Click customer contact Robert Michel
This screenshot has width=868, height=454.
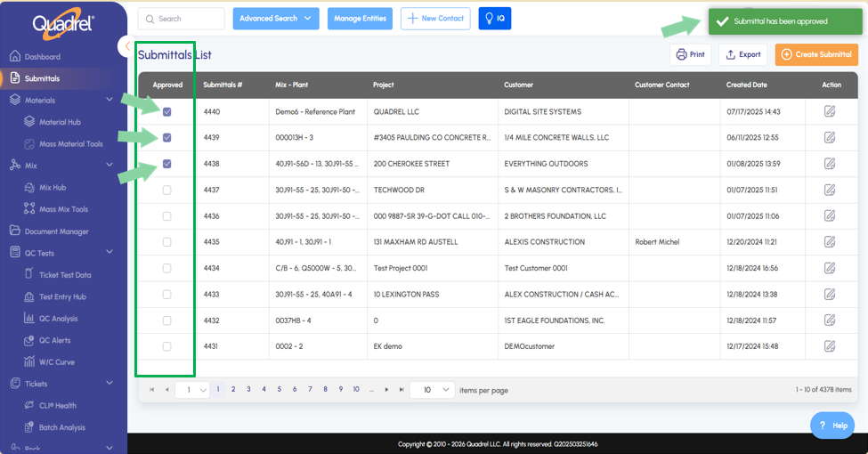(657, 242)
